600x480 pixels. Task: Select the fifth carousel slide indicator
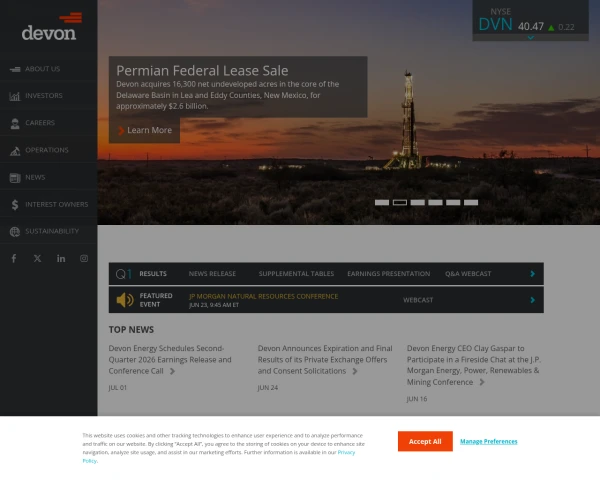[453, 202]
